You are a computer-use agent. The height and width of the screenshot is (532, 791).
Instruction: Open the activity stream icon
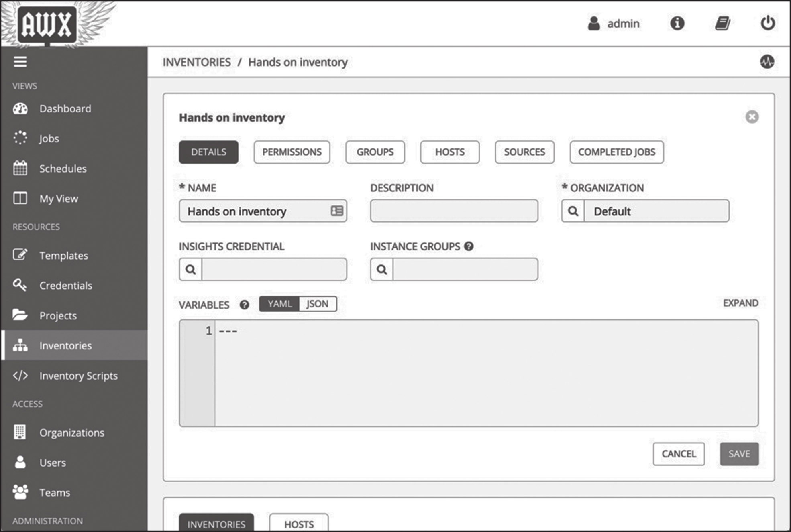767,62
